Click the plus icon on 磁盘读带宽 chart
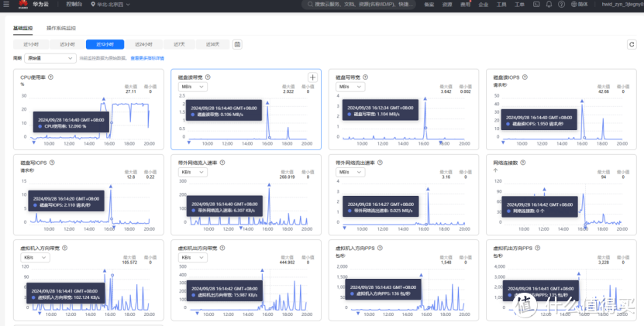The width and height of the screenshot is (644, 326). coord(312,77)
